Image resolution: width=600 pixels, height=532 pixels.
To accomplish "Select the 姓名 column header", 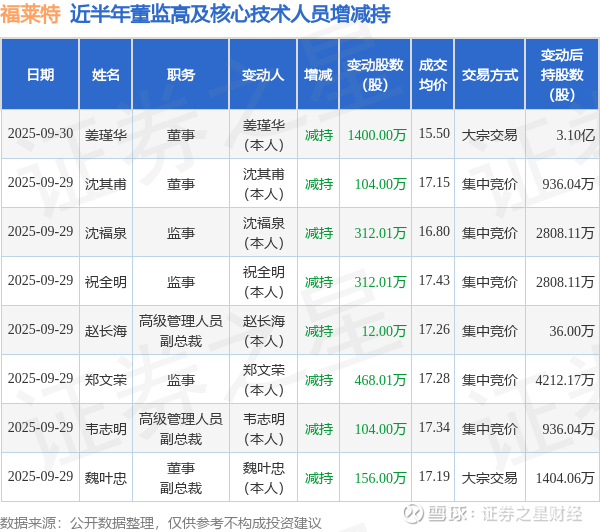I will coord(106,75).
